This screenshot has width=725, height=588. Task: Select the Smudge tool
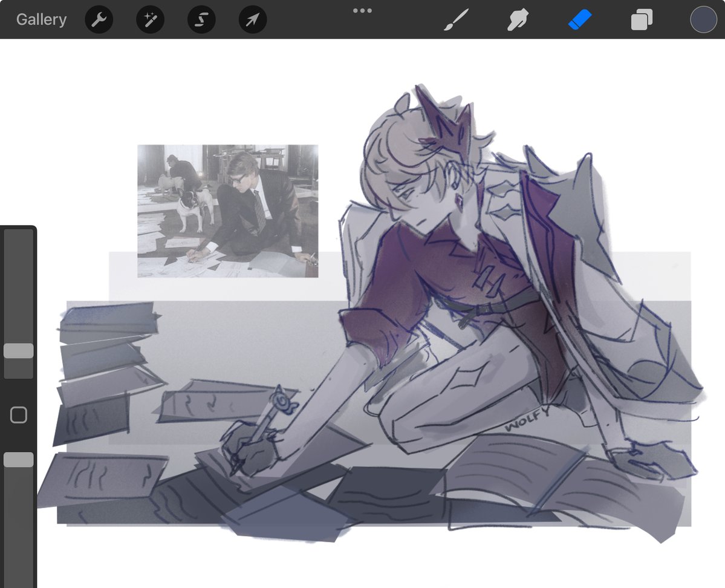[518, 20]
